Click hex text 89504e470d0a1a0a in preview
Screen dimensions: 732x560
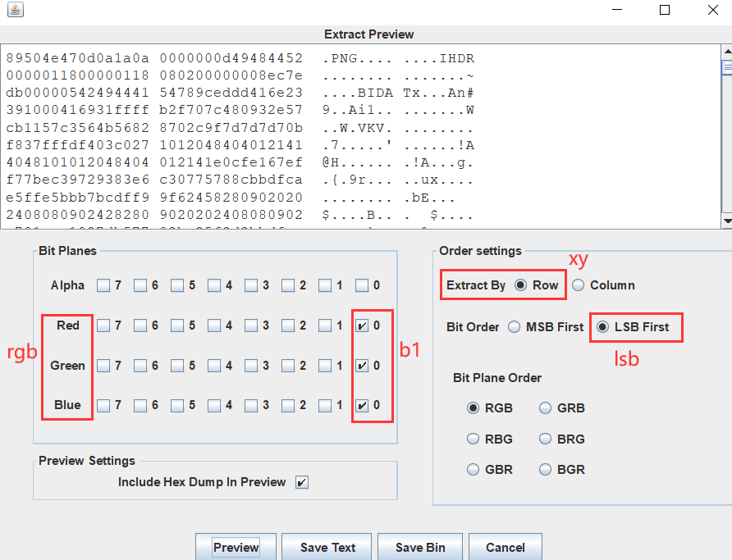pyautogui.click(x=77, y=58)
